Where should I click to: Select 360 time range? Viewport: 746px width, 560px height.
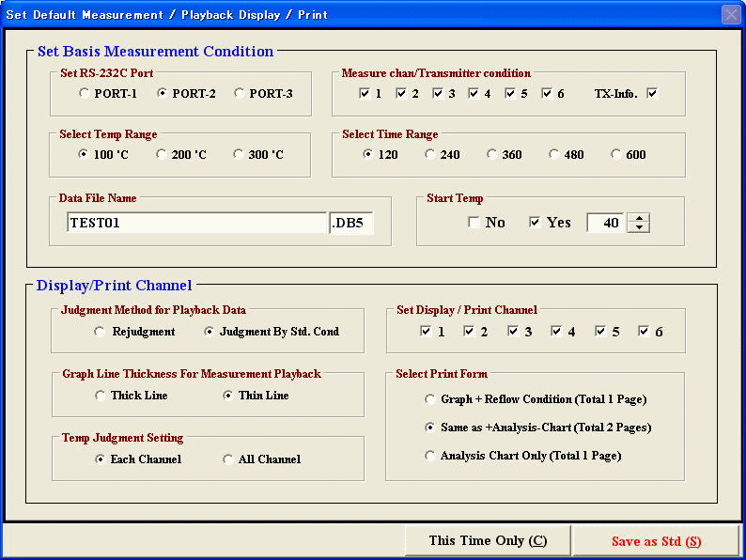(491, 154)
